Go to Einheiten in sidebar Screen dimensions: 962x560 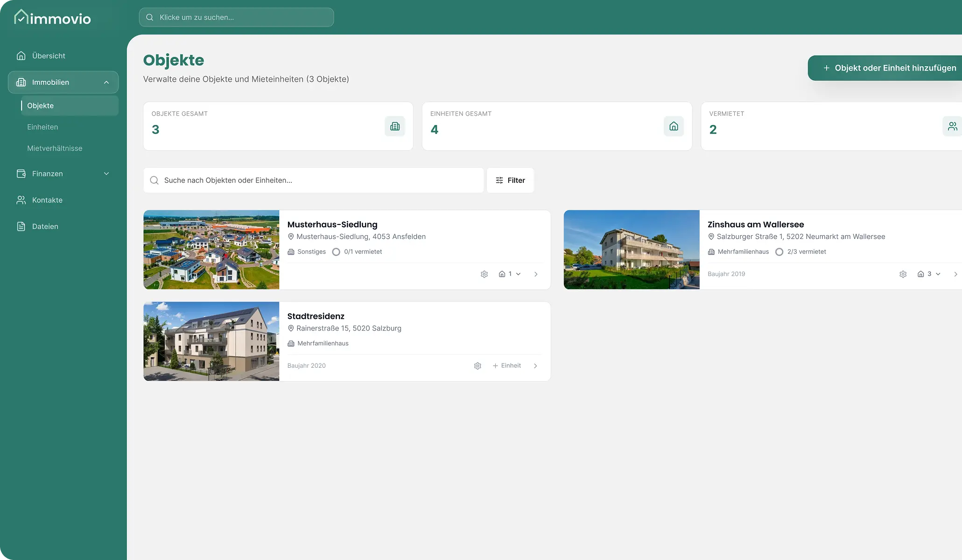tap(42, 127)
